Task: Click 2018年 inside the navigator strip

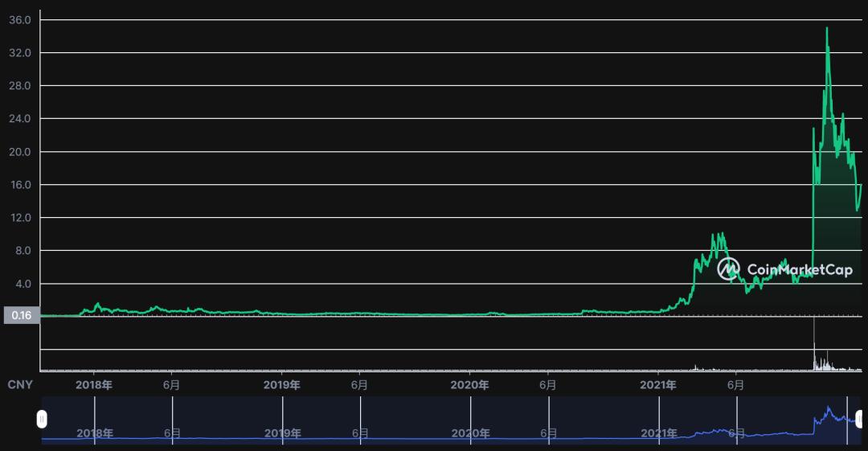Action: point(95,433)
